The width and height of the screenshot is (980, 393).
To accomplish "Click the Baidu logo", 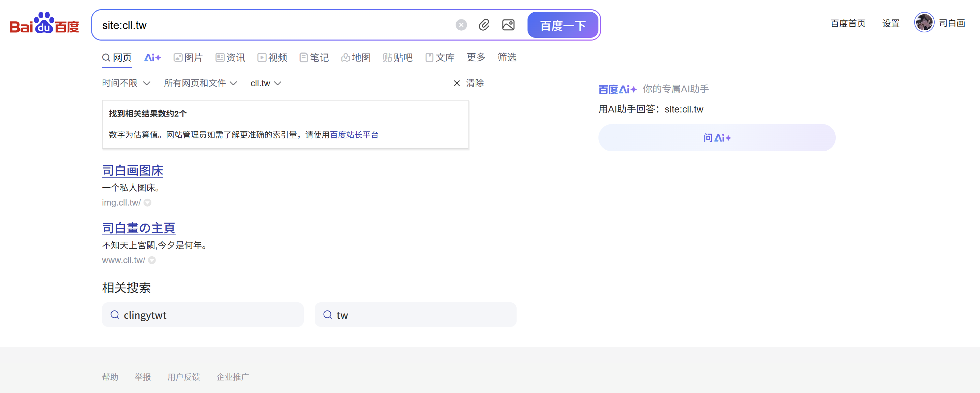I will click(x=44, y=24).
